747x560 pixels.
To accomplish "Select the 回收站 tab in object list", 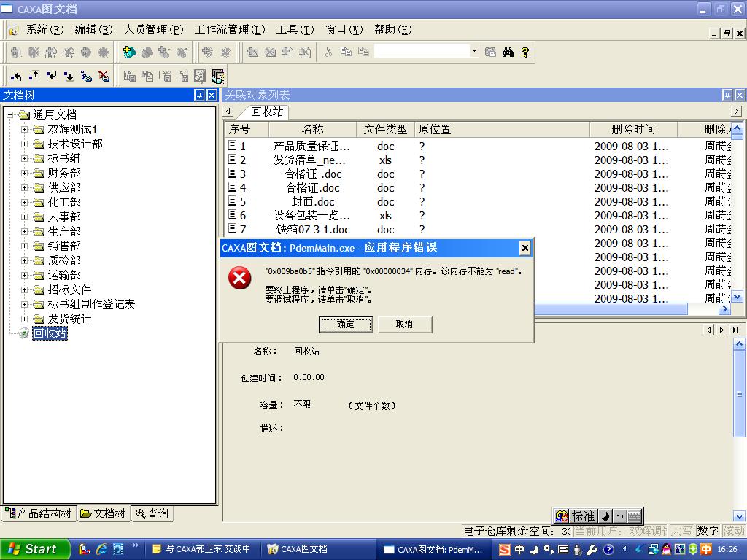I will [267, 112].
